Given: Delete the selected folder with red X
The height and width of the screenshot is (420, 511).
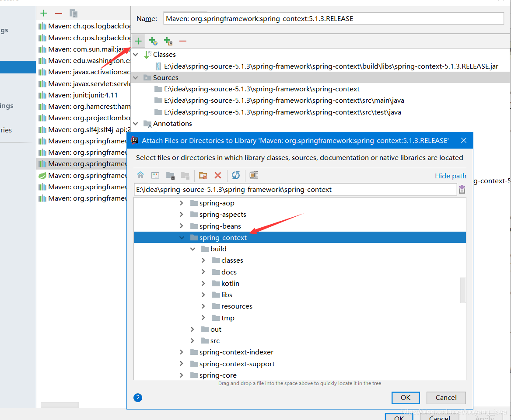Looking at the screenshot, I should pyautogui.click(x=218, y=176).
